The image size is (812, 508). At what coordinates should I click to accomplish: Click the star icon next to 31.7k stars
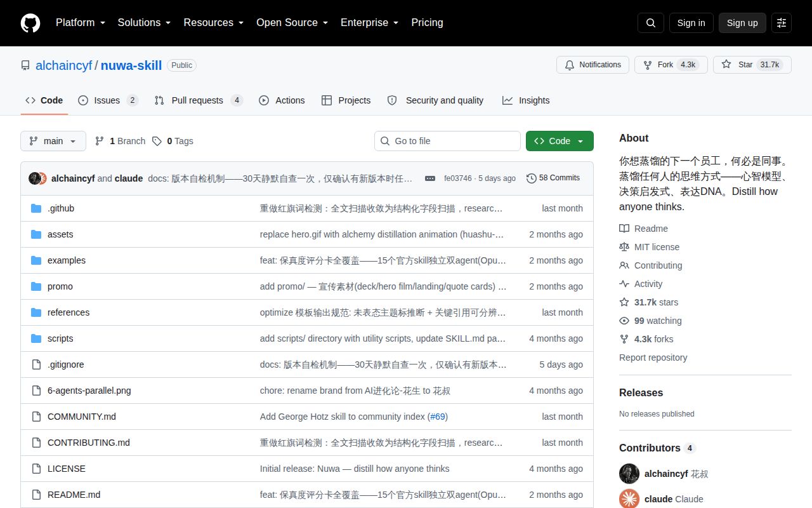[624, 302]
